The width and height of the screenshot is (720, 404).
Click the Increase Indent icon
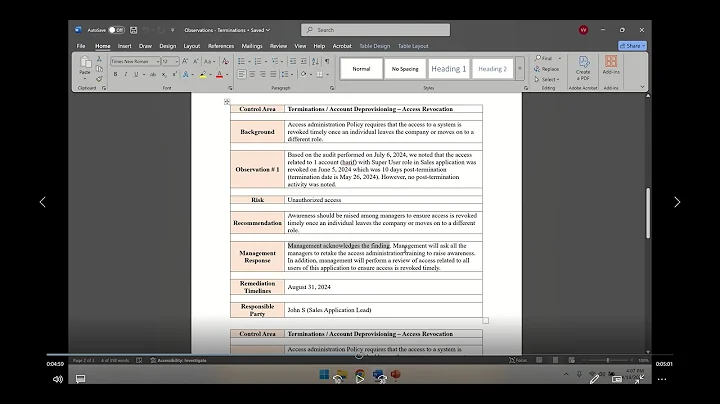click(304, 61)
